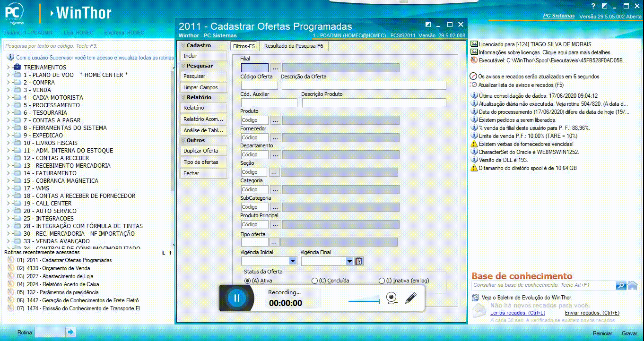This screenshot has height=341, width=644.
Task: Expand 25 - INTEGRACOES tree node
Action: click(9, 218)
